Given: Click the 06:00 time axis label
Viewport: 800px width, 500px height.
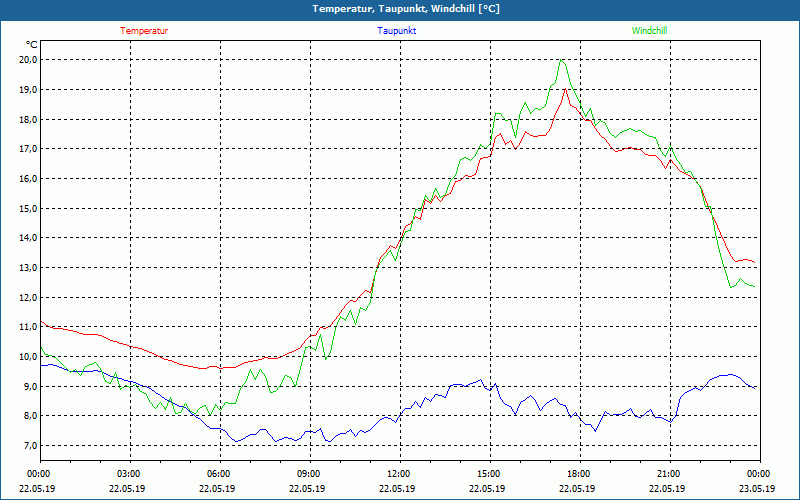Looking at the screenshot, I should pyautogui.click(x=217, y=474).
